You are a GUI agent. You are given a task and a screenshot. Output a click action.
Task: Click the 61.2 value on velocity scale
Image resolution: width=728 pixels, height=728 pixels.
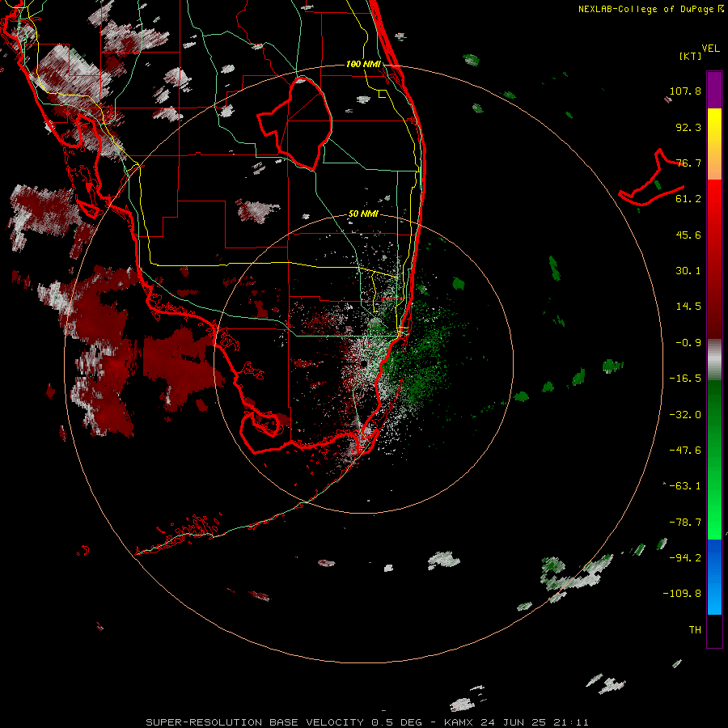(x=688, y=199)
